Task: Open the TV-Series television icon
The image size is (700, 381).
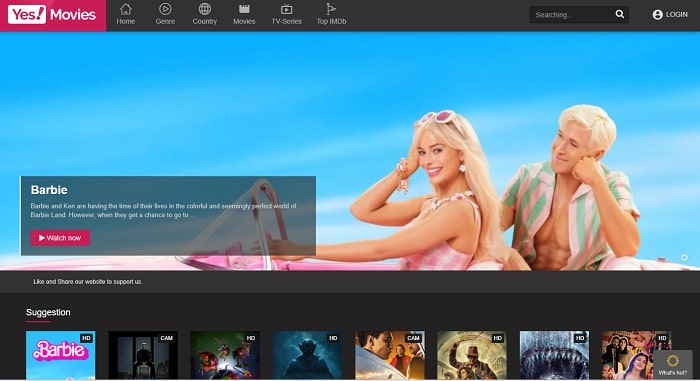Action: point(287,9)
